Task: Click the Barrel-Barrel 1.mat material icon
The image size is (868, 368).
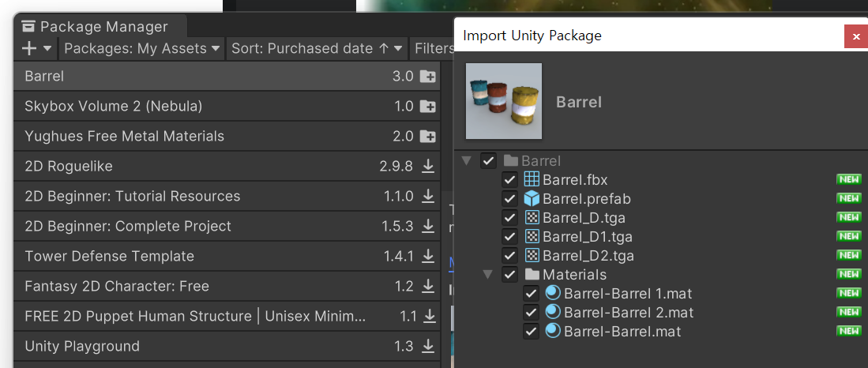Action: [552, 293]
